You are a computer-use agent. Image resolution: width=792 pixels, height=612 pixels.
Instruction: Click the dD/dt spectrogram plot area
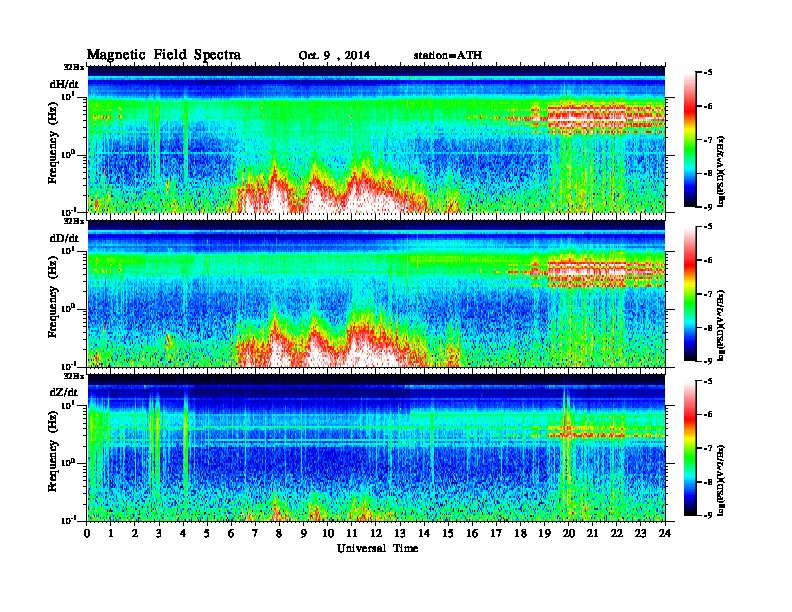pyautogui.click(x=376, y=293)
